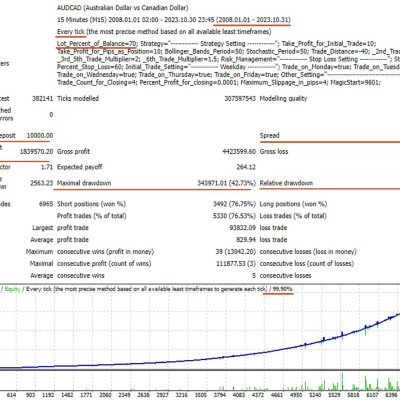
Task: Click the 99.90% modelling quality figure
Action: click(x=282, y=289)
